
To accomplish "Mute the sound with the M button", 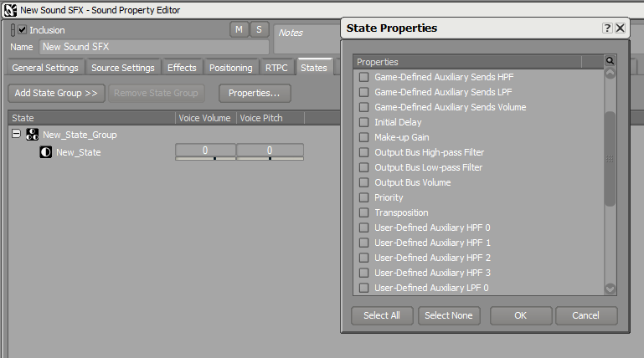I will coord(239,29).
